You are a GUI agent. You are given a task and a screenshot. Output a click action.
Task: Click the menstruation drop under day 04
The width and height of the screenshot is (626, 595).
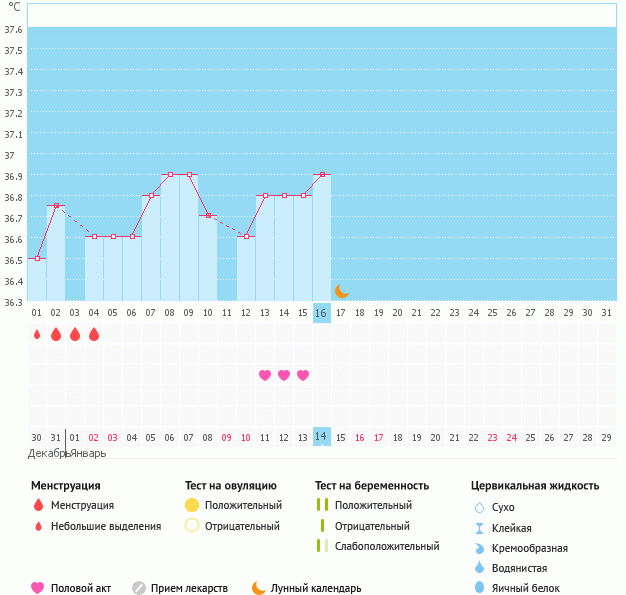(94, 334)
